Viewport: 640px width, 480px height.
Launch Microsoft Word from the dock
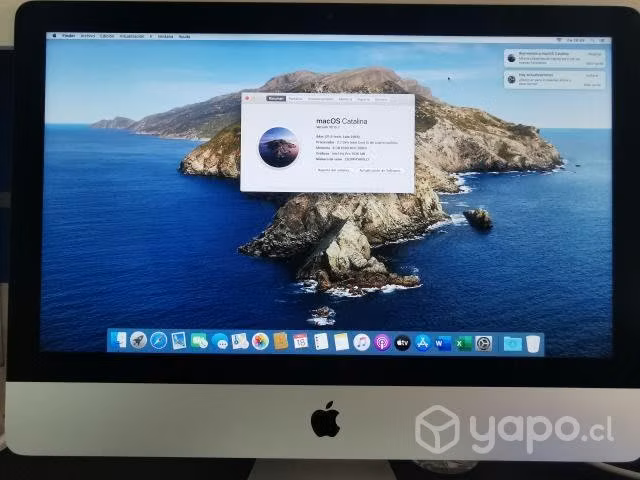click(443, 344)
